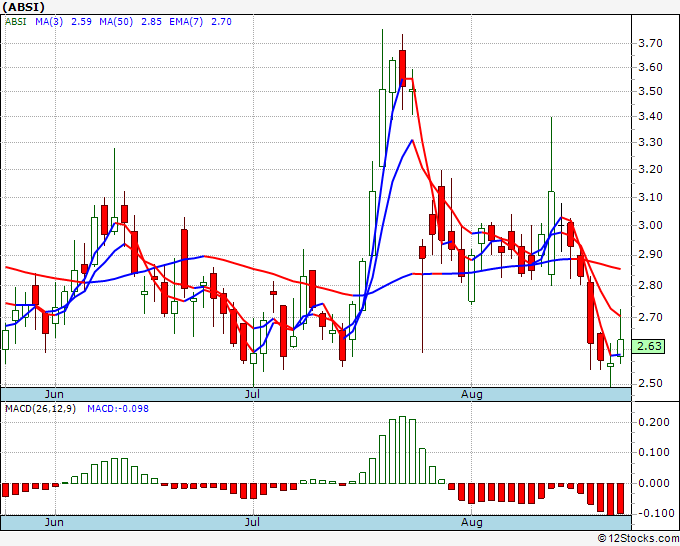Click the EMA(7) legend label

click(x=186, y=22)
